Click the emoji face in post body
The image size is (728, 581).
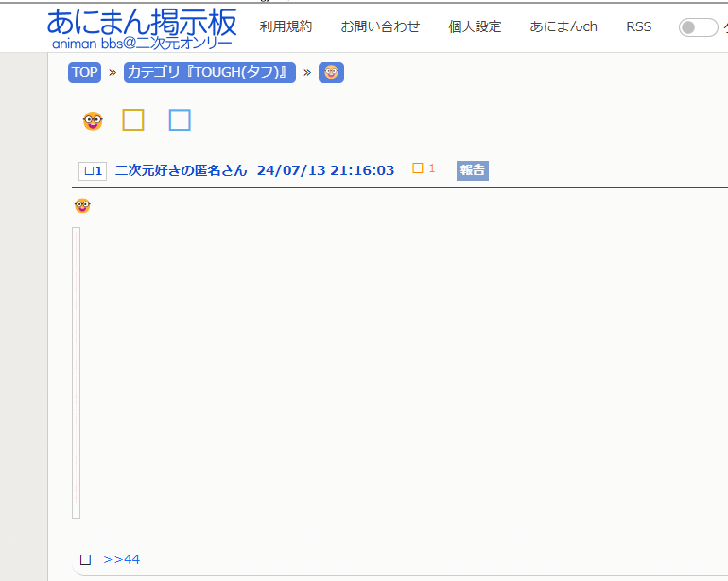point(82,205)
